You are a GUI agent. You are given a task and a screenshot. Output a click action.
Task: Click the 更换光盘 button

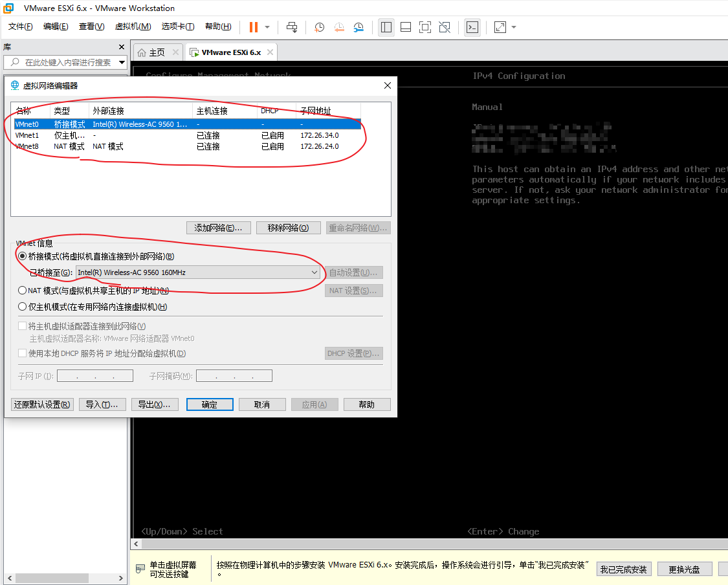tap(684, 569)
